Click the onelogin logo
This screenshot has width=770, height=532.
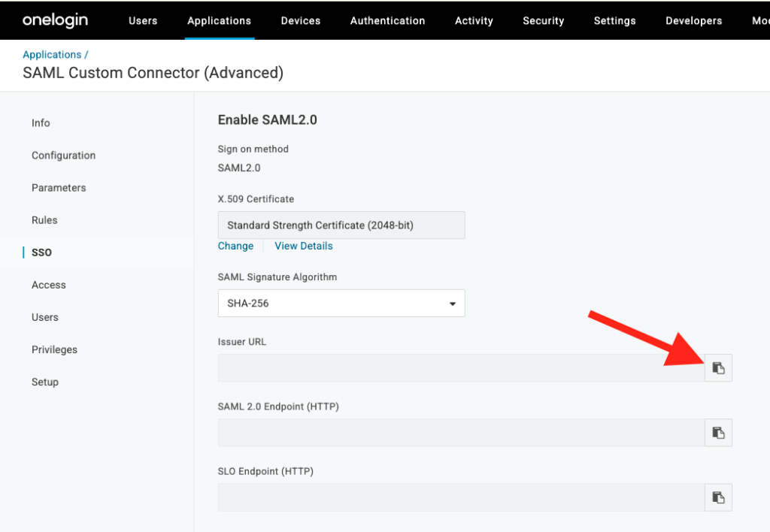pos(55,20)
